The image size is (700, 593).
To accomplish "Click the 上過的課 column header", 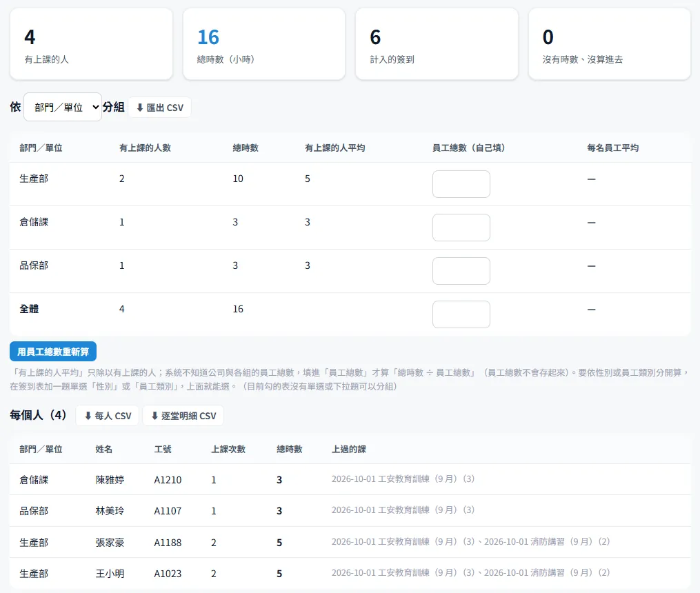I will (349, 449).
